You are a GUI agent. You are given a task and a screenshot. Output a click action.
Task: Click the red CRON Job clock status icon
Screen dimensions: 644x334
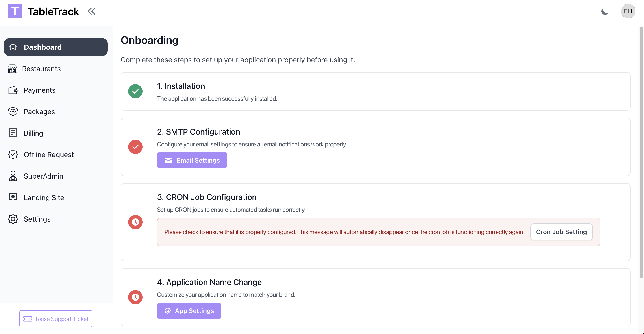[135, 222]
